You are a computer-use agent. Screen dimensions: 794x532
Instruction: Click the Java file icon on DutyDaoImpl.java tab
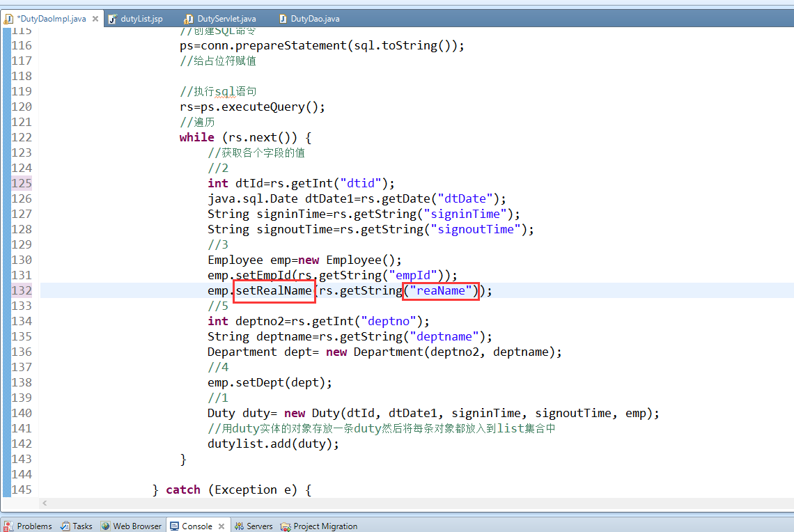pos(8,19)
